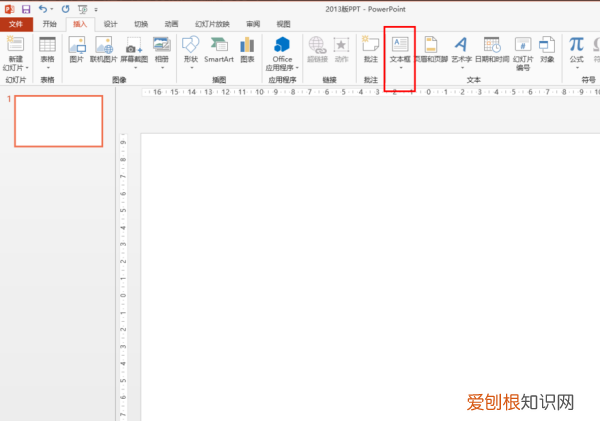Click the 表格 Table icon
This screenshot has width=600, height=421.
pyautogui.click(x=47, y=44)
